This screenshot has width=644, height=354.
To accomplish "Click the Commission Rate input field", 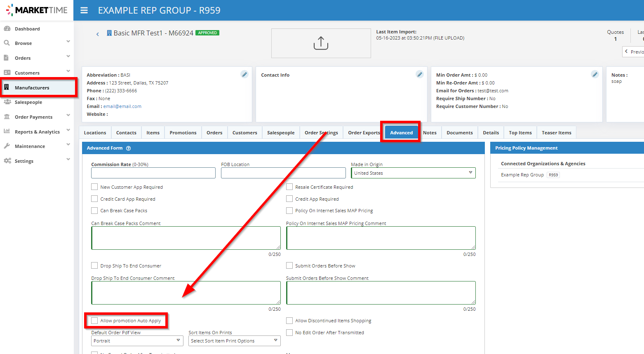I will pyautogui.click(x=153, y=173).
